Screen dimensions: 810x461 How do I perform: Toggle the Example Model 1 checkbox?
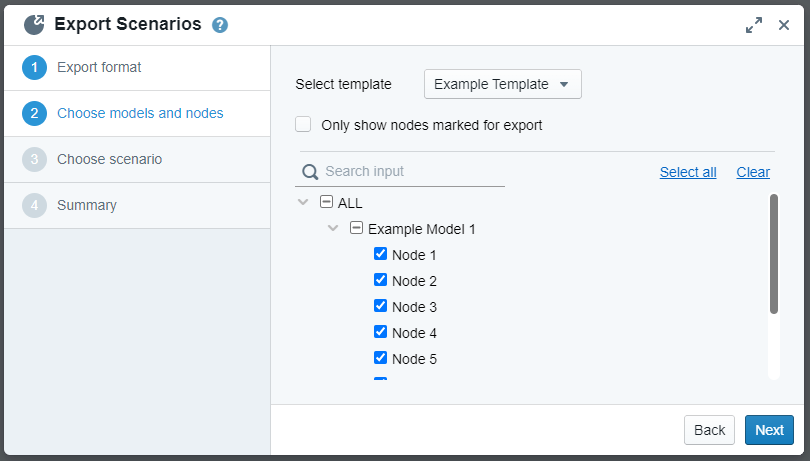click(x=356, y=228)
